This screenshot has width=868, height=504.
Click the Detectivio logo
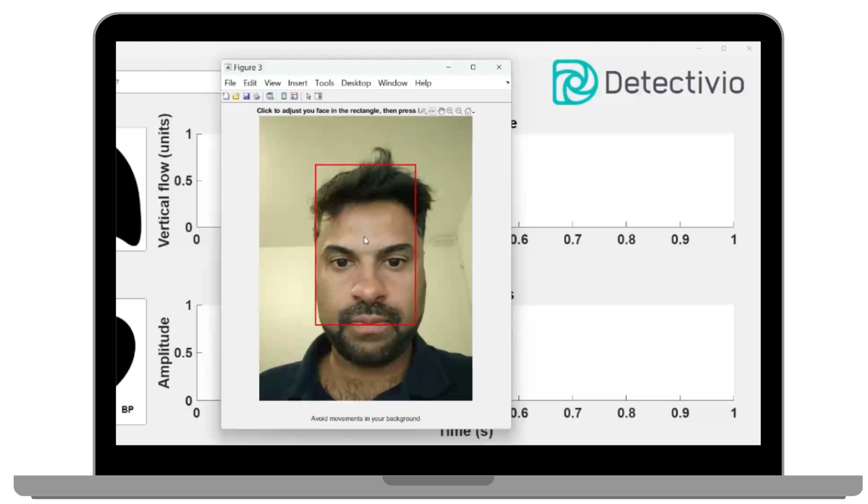pos(648,82)
